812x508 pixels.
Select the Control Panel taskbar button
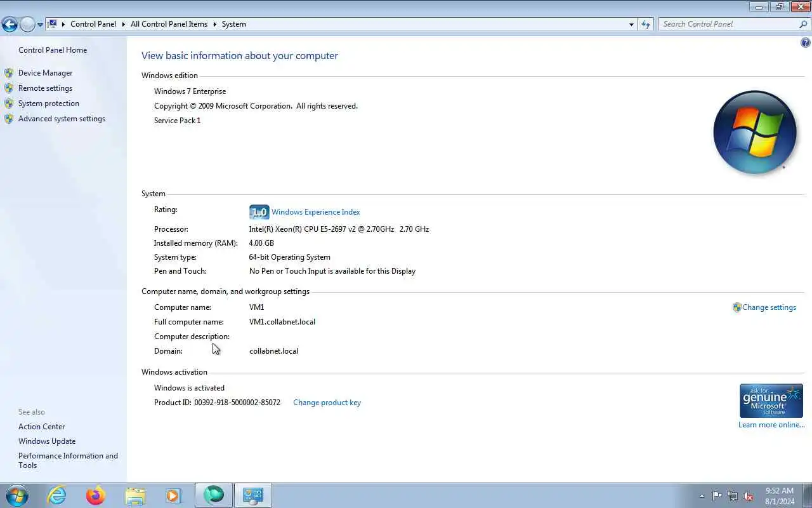click(253, 495)
